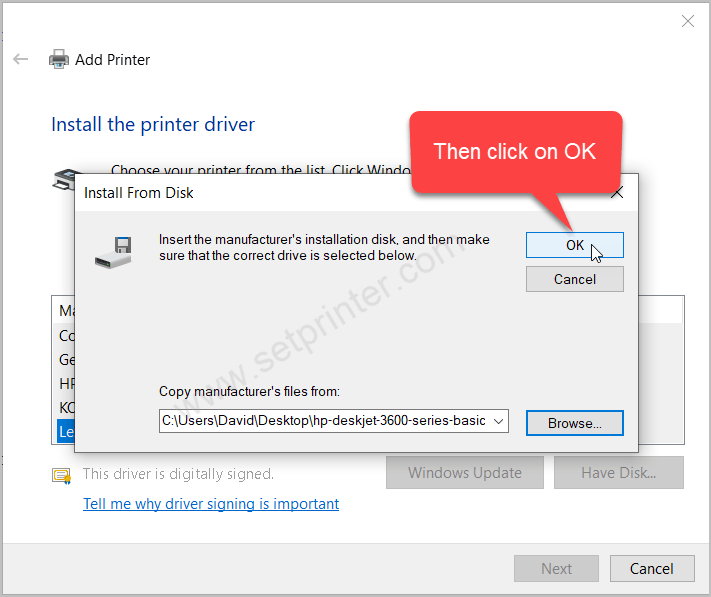Close the Install From Disk dialog
The height and width of the screenshot is (597, 711).
click(x=617, y=193)
